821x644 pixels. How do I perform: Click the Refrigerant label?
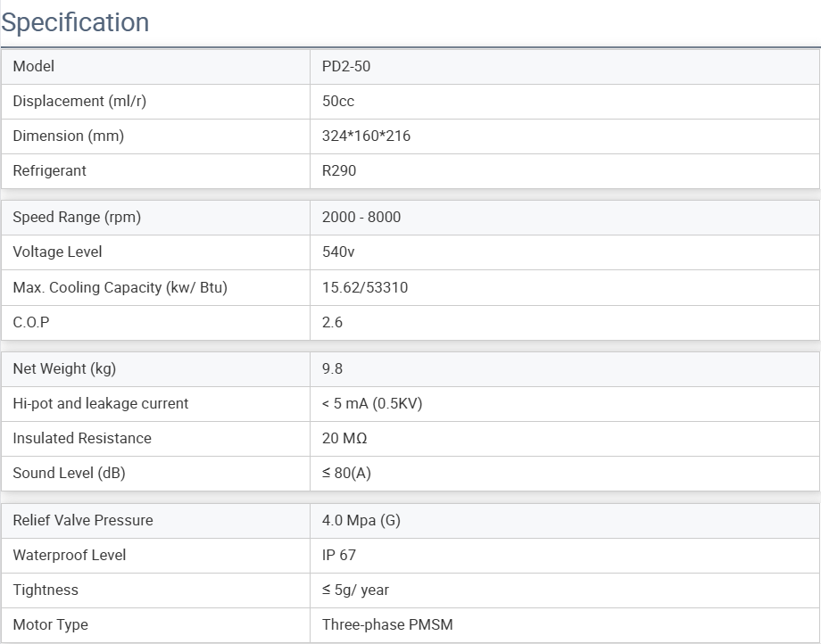point(50,171)
